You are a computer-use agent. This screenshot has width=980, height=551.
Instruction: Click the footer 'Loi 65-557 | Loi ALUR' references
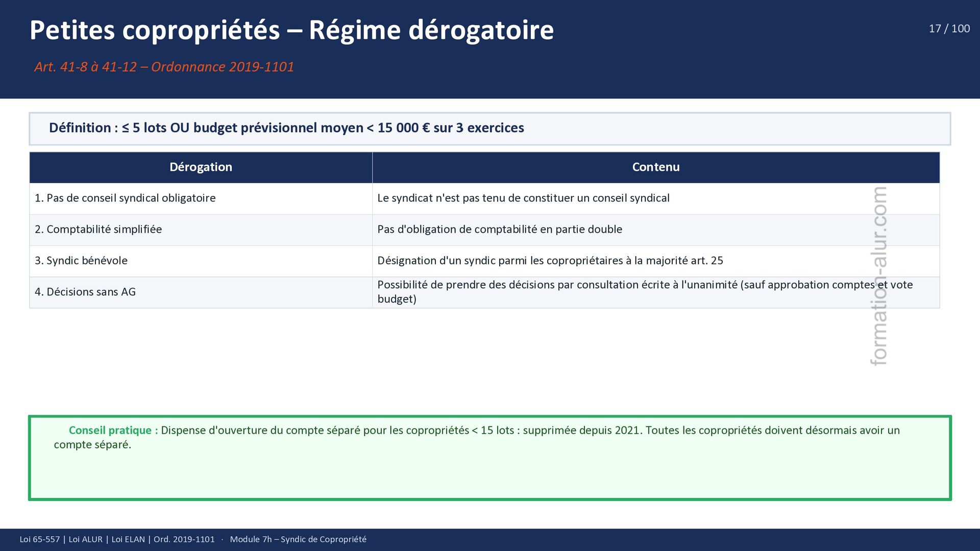point(61,540)
